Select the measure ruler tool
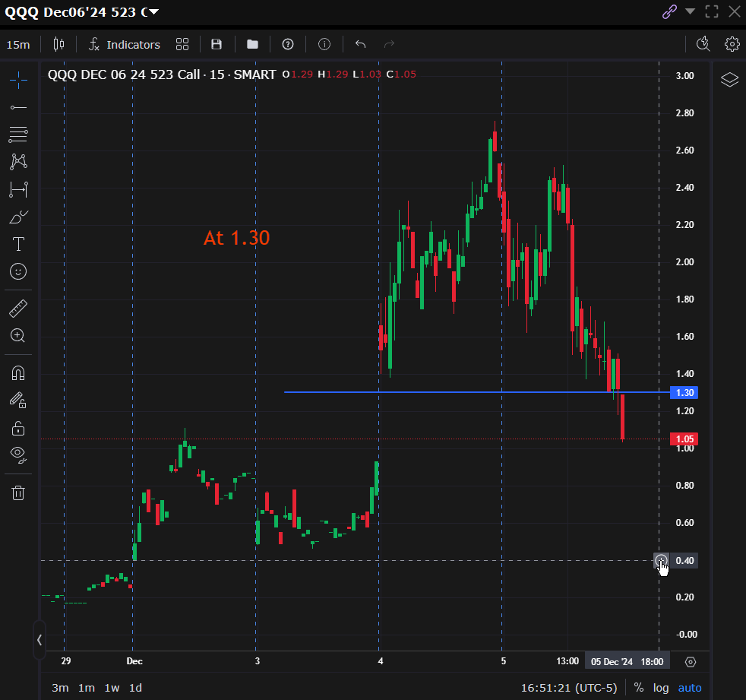Image resolution: width=746 pixels, height=700 pixels. [x=18, y=308]
